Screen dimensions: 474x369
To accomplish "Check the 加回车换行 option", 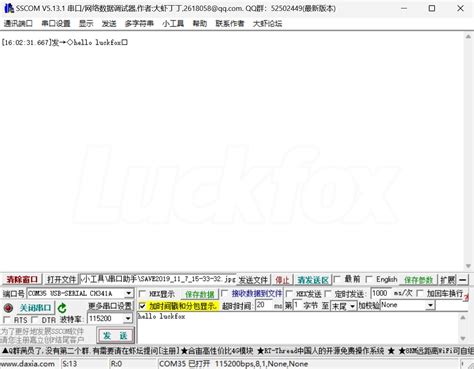I will tap(420, 293).
